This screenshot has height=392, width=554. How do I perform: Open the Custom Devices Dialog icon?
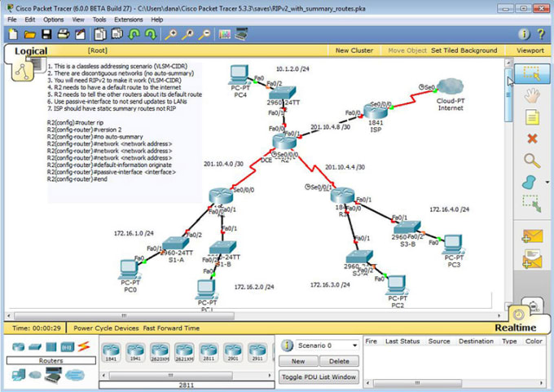[x=241, y=34]
